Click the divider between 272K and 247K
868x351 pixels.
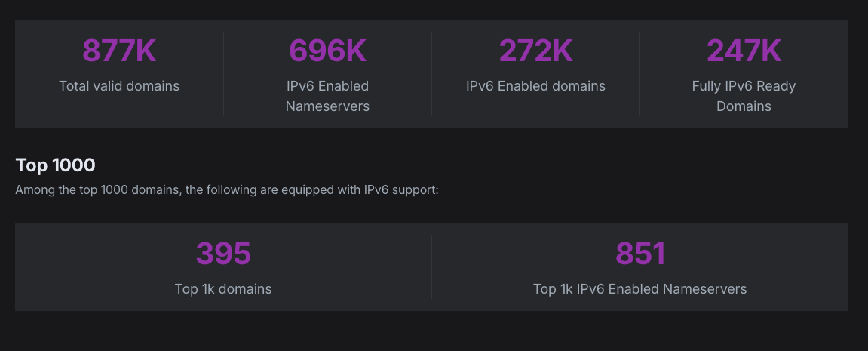(639, 74)
